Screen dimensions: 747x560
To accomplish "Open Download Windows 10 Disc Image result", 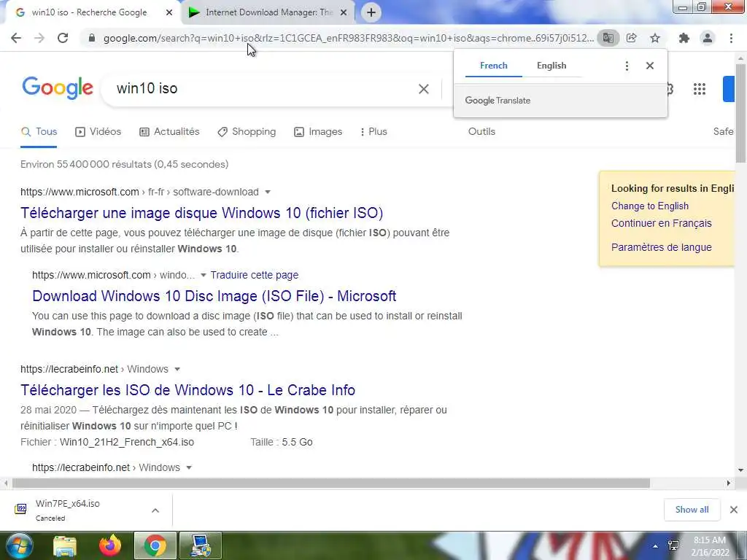I will [214, 296].
